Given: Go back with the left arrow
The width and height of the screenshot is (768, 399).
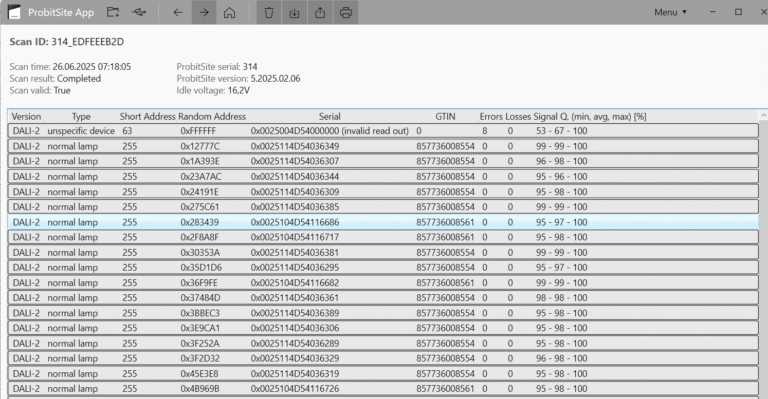Looking at the screenshot, I should coord(178,12).
